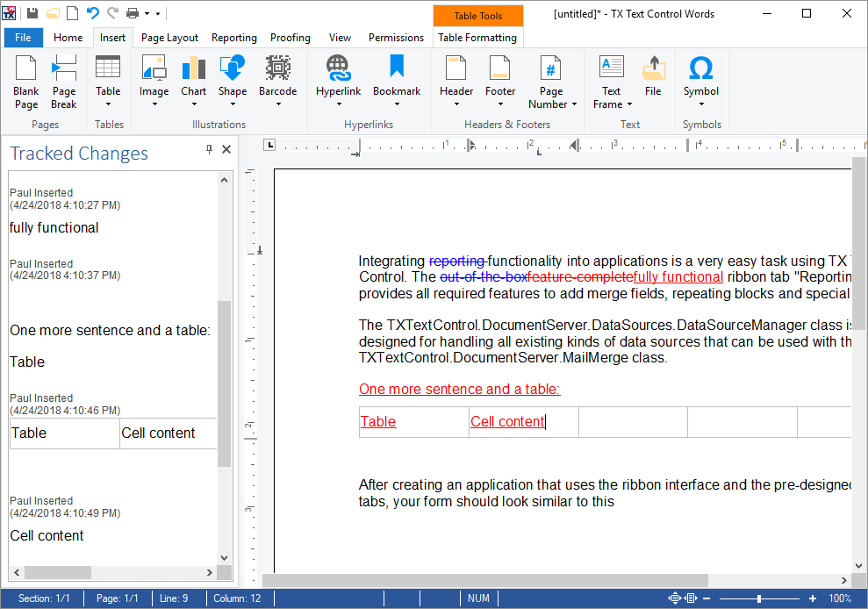This screenshot has height=609, width=868.
Task: Expand the Bookmark dropdown arrow
Action: [397, 104]
